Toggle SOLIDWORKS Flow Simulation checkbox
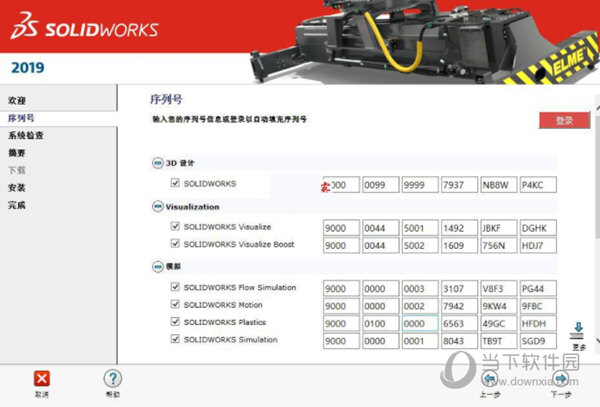 point(175,287)
